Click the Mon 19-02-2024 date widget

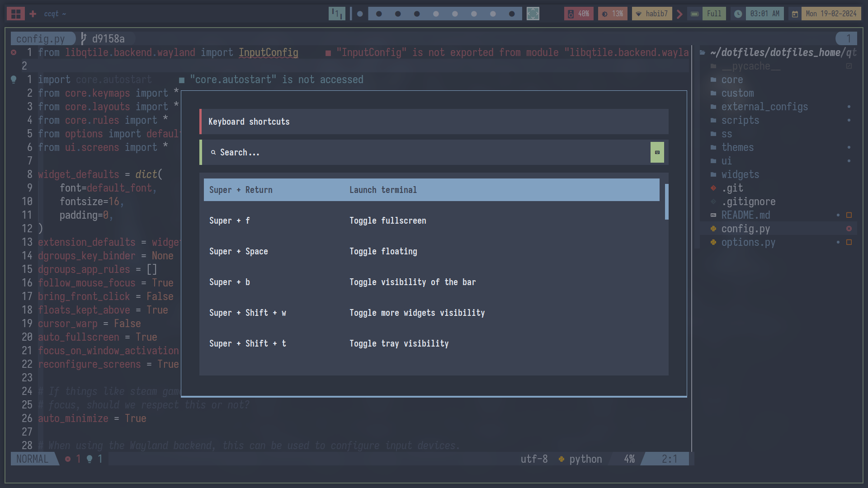(831, 14)
